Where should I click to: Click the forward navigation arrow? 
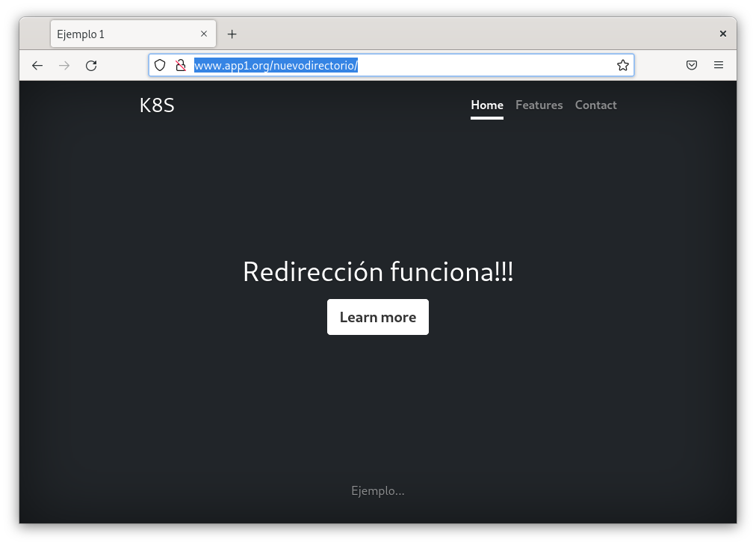point(64,66)
